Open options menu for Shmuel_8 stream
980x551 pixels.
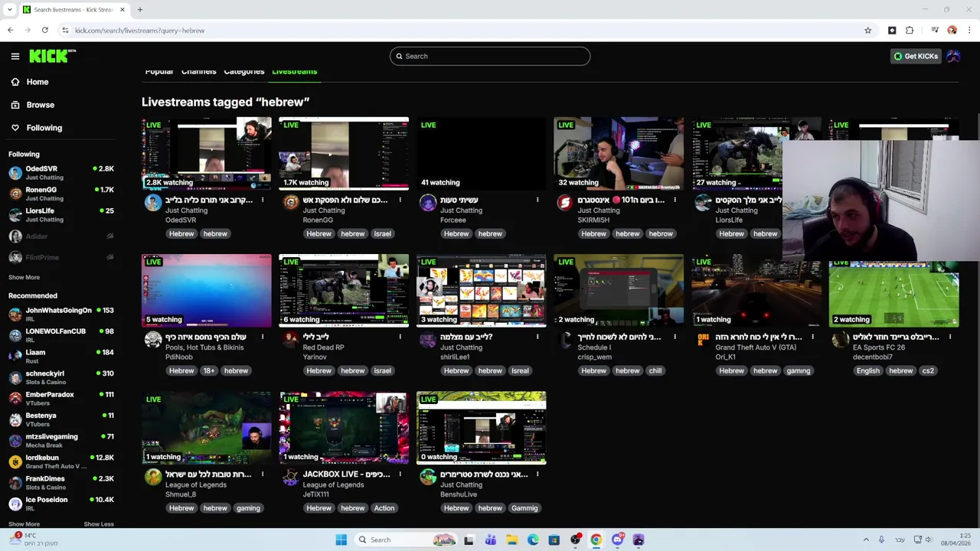pos(263,474)
